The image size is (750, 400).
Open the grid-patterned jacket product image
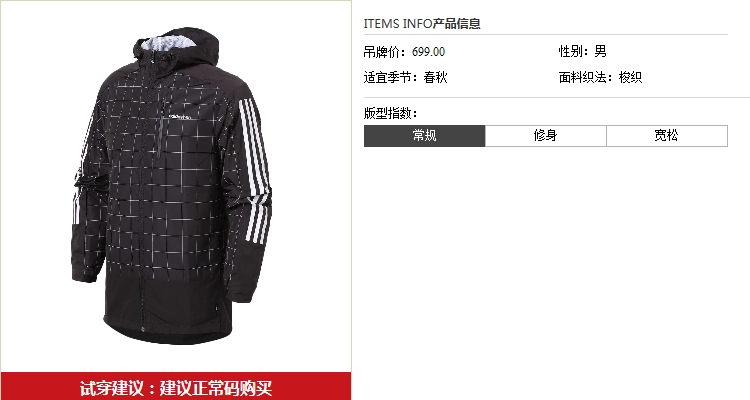pyautogui.click(x=171, y=186)
